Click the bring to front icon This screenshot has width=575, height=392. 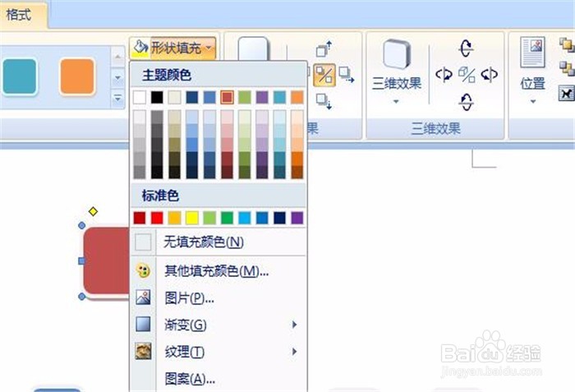point(567,45)
